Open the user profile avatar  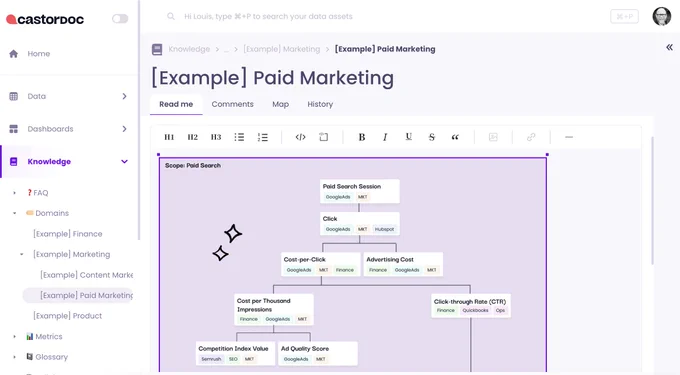[x=661, y=16]
